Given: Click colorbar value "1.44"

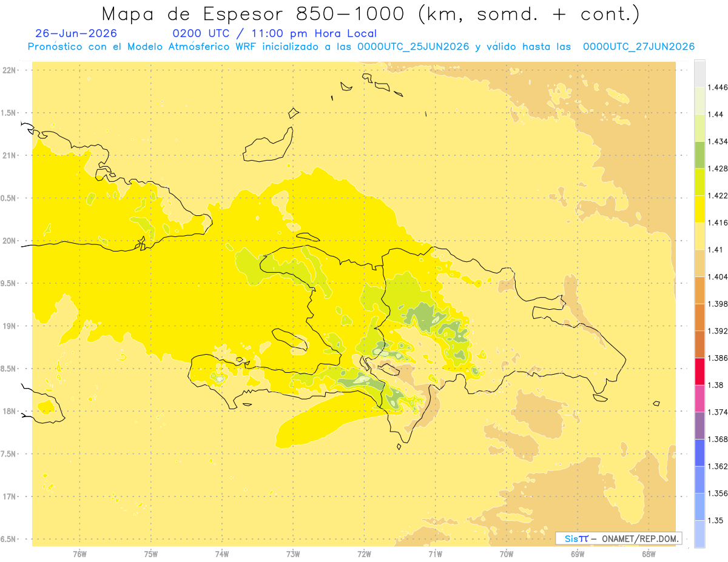Looking at the screenshot, I should click(716, 115).
